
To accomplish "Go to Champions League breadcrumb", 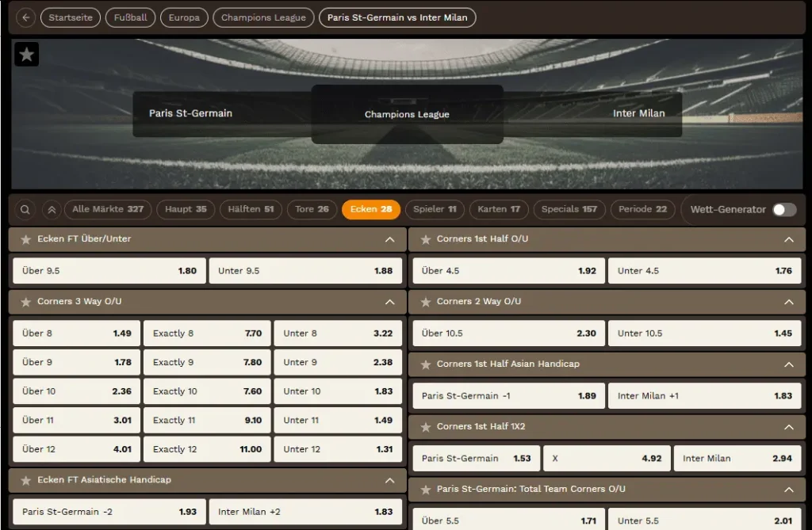I will [x=263, y=17].
